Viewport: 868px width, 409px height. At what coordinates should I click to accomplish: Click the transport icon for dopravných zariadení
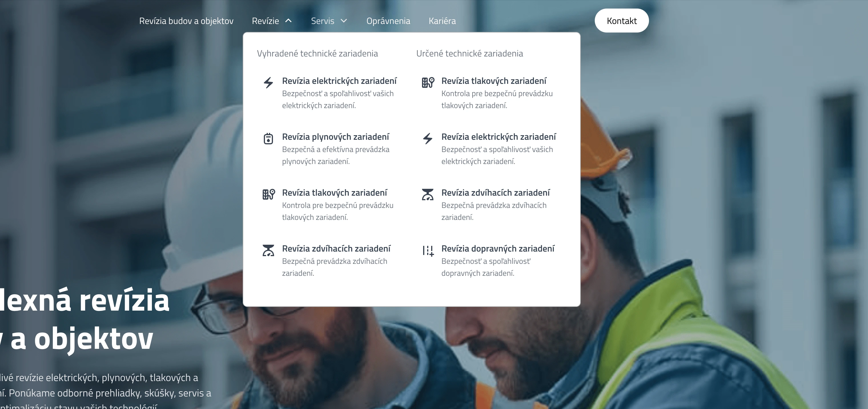tap(428, 250)
